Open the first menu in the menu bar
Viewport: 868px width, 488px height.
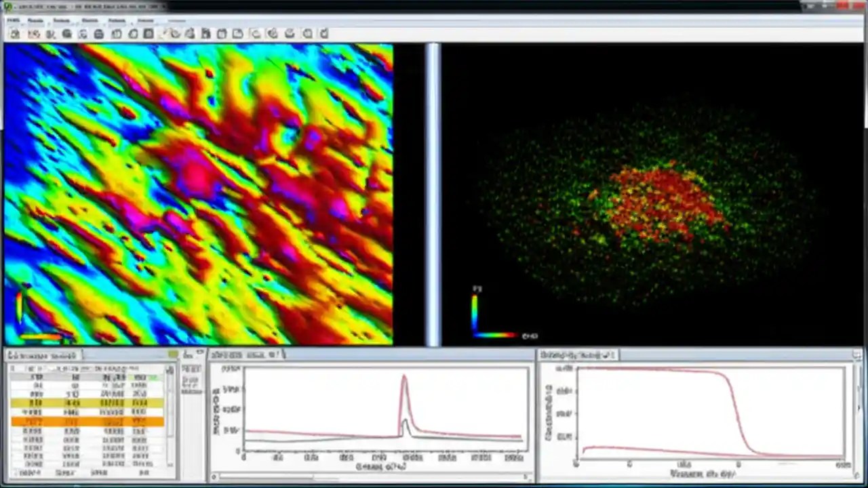[12, 20]
